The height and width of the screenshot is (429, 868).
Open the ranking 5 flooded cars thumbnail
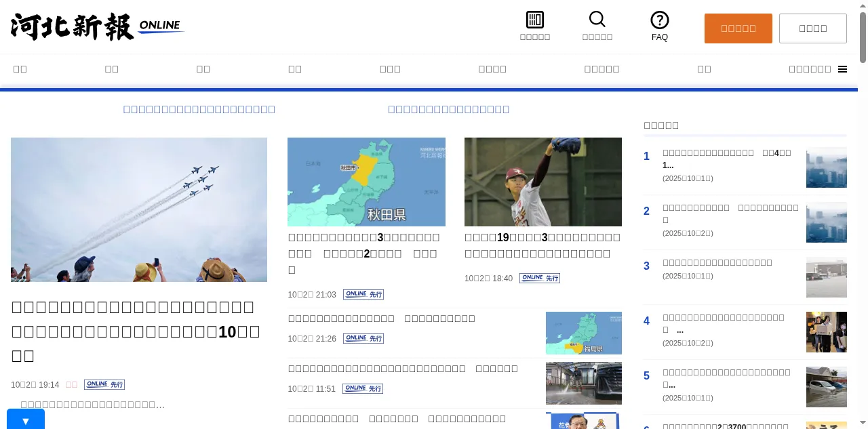pyautogui.click(x=827, y=387)
